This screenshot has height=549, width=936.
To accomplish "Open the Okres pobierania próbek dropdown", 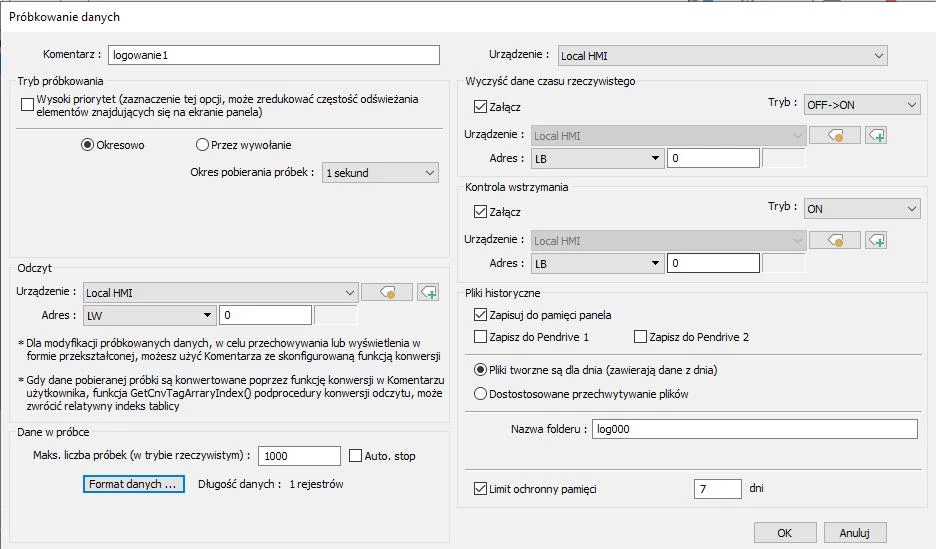I will (x=380, y=173).
